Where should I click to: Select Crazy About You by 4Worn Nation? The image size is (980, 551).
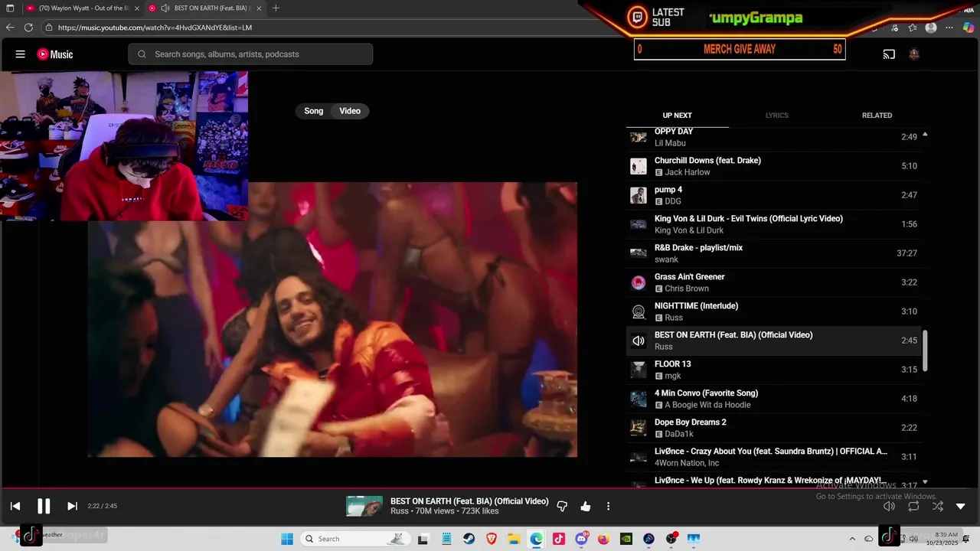point(773,457)
